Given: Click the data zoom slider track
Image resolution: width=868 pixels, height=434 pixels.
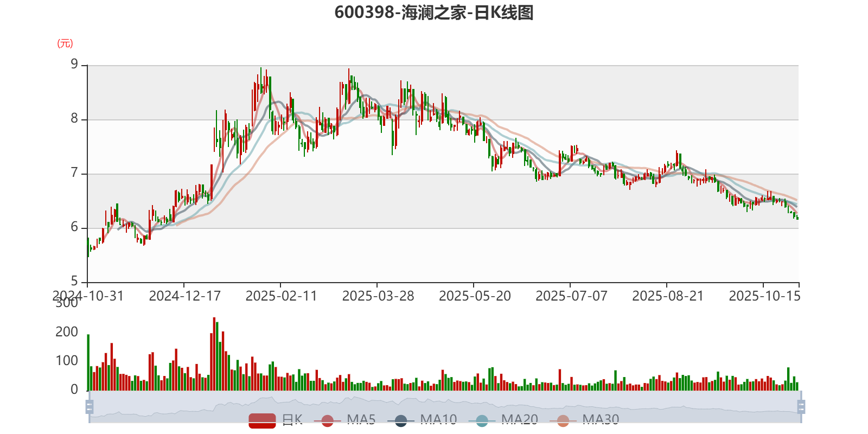Looking at the screenshot, I should point(445,406).
